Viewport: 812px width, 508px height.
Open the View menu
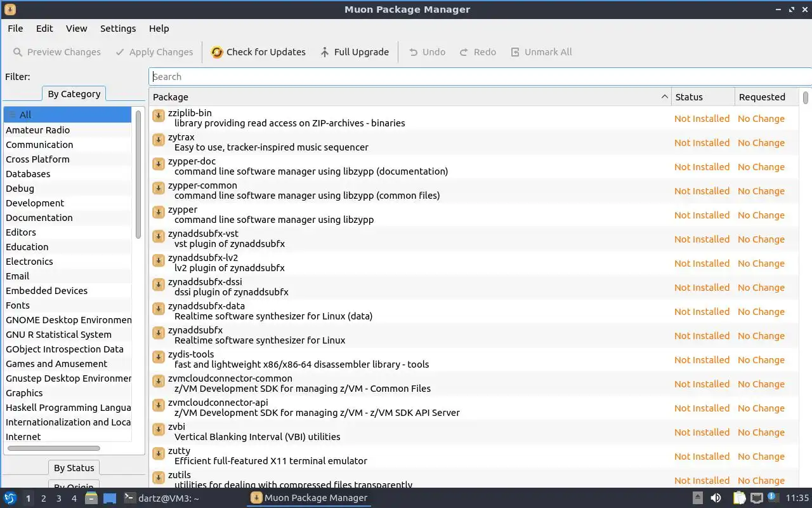click(x=76, y=29)
